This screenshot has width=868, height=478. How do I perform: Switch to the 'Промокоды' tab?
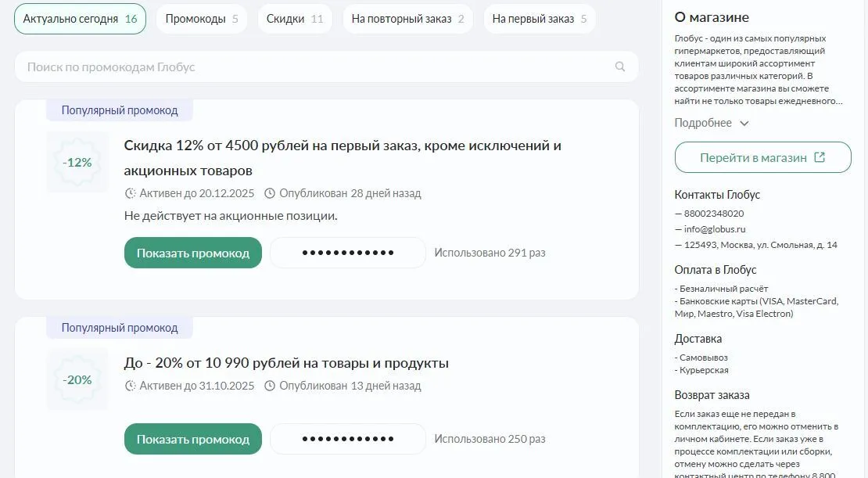click(x=201, y=19)
